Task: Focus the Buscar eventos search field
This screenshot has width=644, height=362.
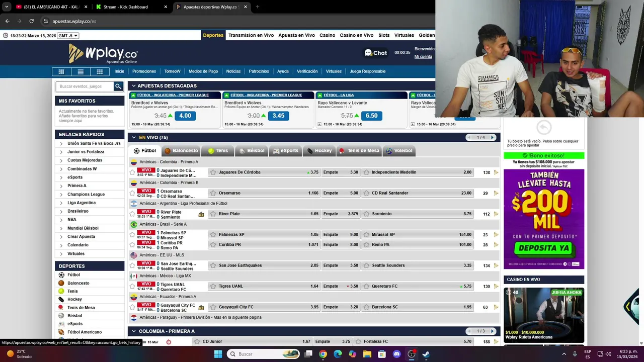Action: [x=85, y=86]
